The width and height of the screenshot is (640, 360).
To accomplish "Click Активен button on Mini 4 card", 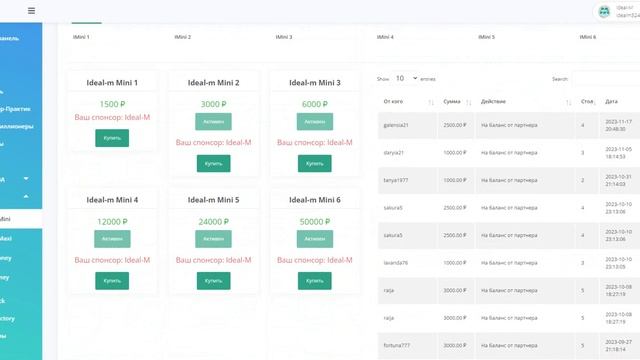I will point(112,239).
